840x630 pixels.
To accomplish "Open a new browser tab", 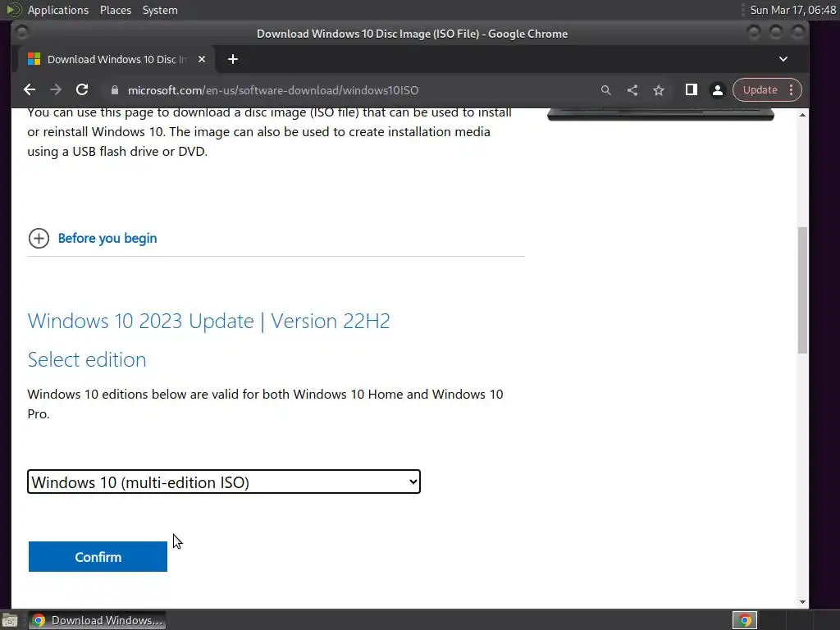I will click(232, 59).
